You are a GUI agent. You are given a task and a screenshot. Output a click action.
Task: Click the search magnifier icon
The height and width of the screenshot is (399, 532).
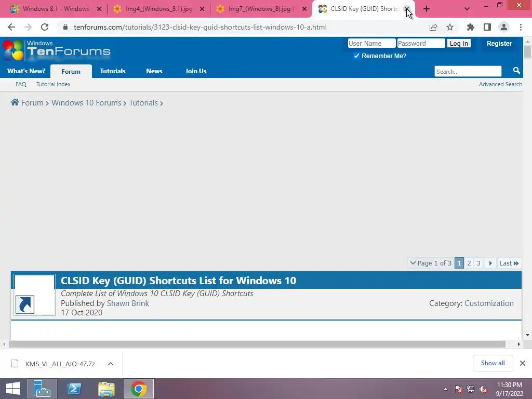pos(516,71)
